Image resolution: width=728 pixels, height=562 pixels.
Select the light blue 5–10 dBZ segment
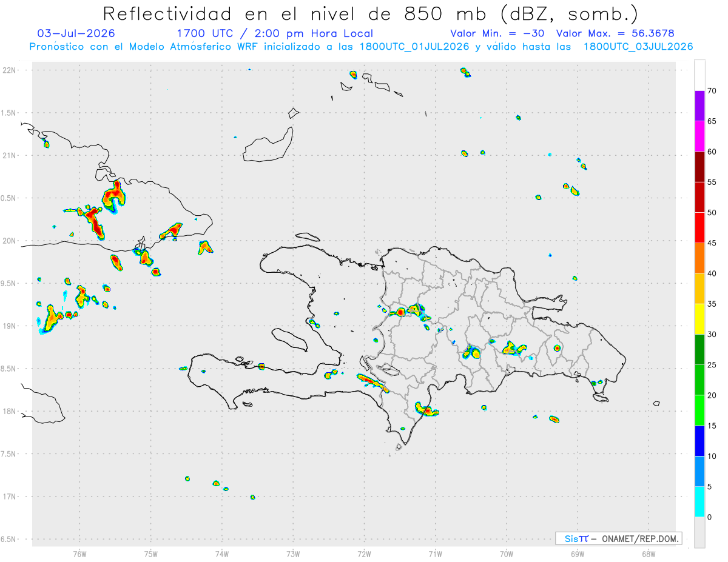(699, 471)
